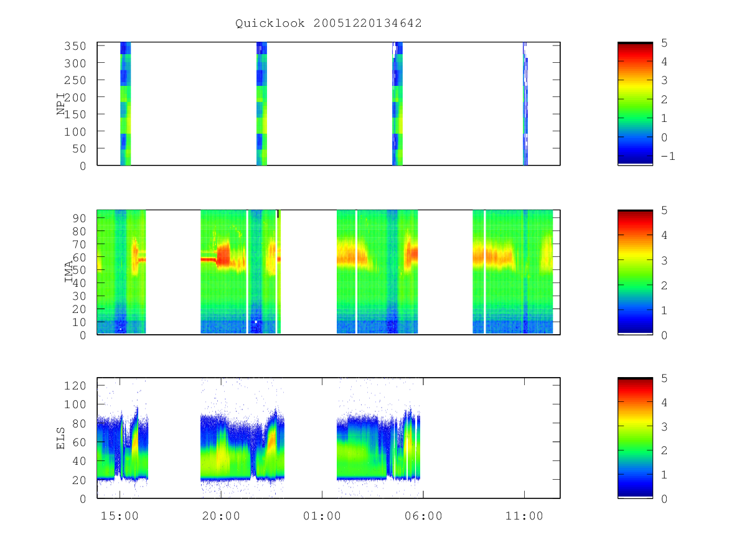The image size is (747, 560).
Task: Select the 01:00 time tick label
Action: pyautogui.click(x=322, y=516)
